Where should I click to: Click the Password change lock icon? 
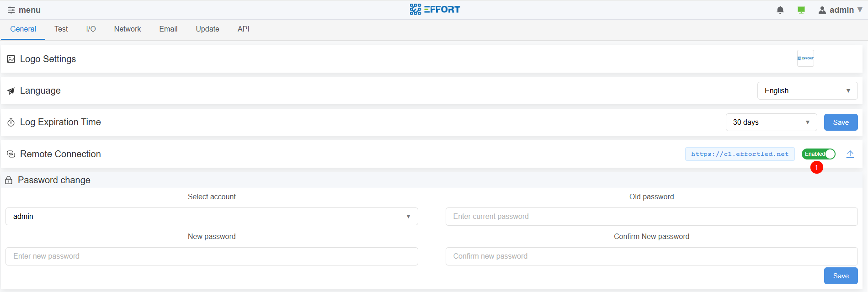coord(9,180)
